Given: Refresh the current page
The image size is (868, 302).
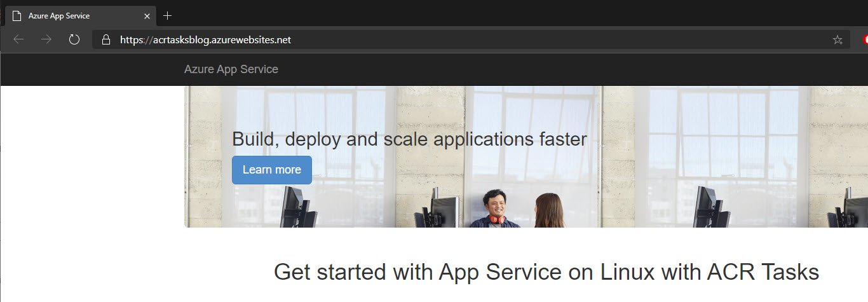Looking at the screenshot, I should click(74, 39).
